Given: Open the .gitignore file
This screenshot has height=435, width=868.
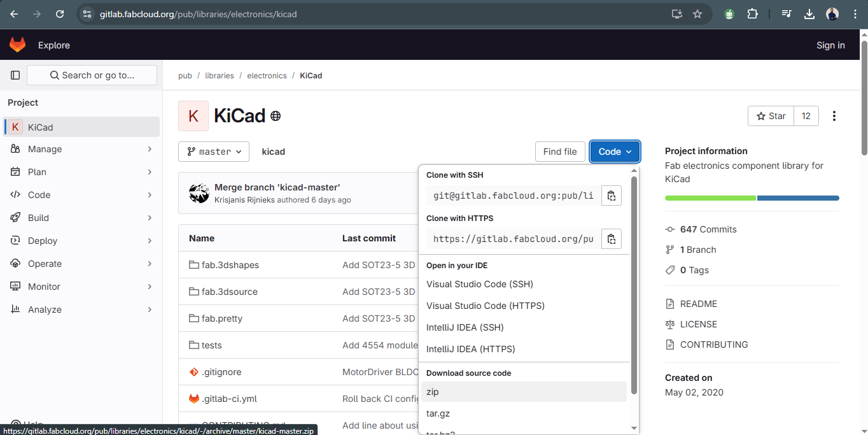Looking at the screenshot, I should pos(221,372).
